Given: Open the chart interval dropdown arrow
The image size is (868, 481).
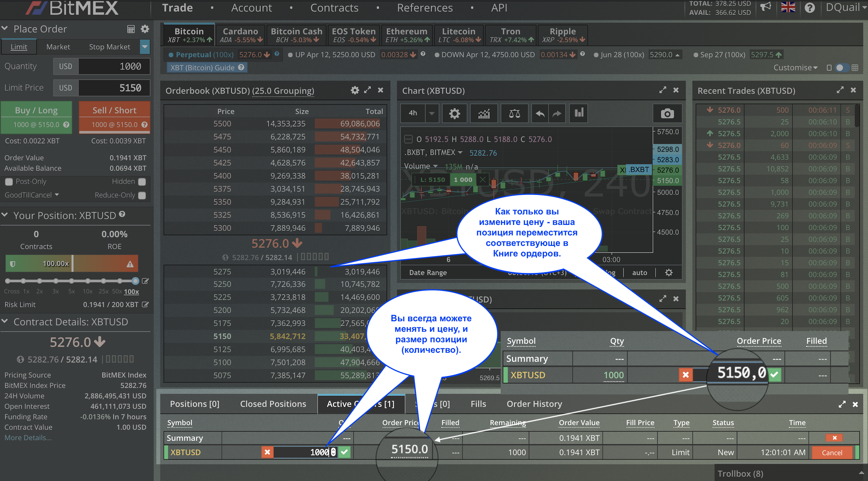Looking at the screenshot, I should click(432, 113).
